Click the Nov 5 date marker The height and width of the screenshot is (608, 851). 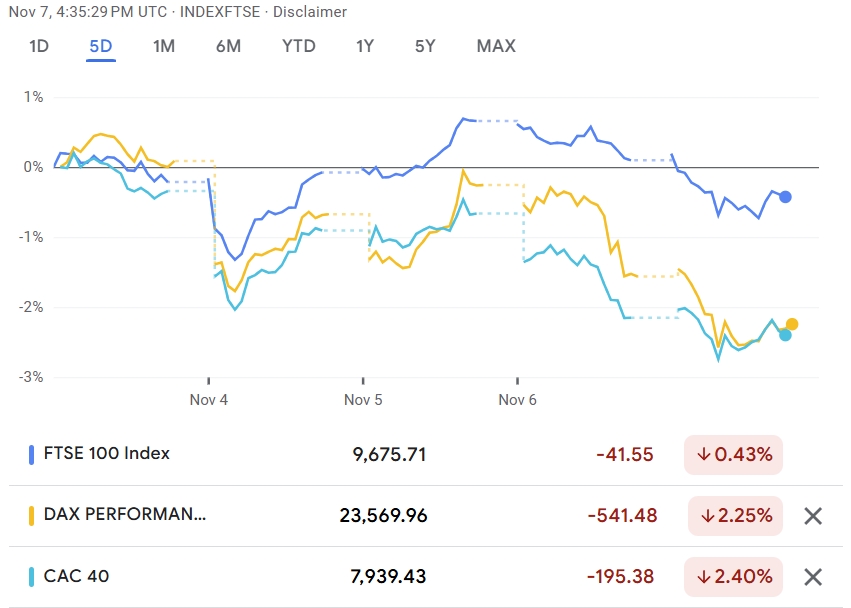[363, 400]
